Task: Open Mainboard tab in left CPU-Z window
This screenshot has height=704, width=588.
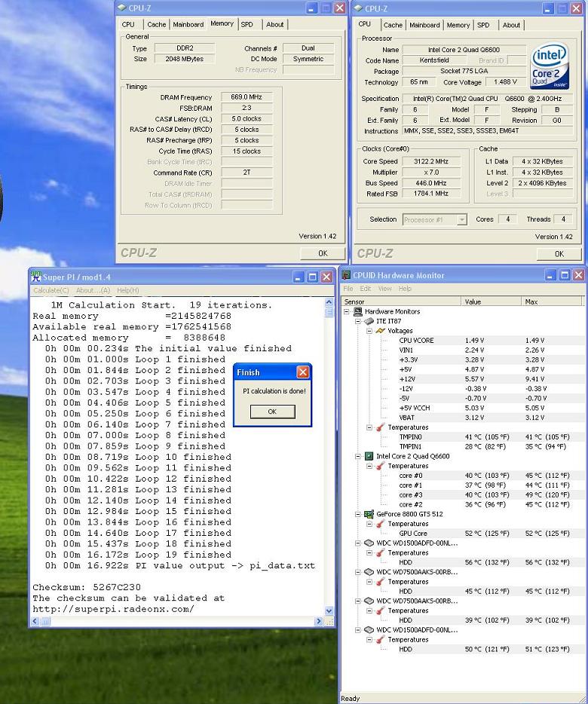Action: click(188, 25)
